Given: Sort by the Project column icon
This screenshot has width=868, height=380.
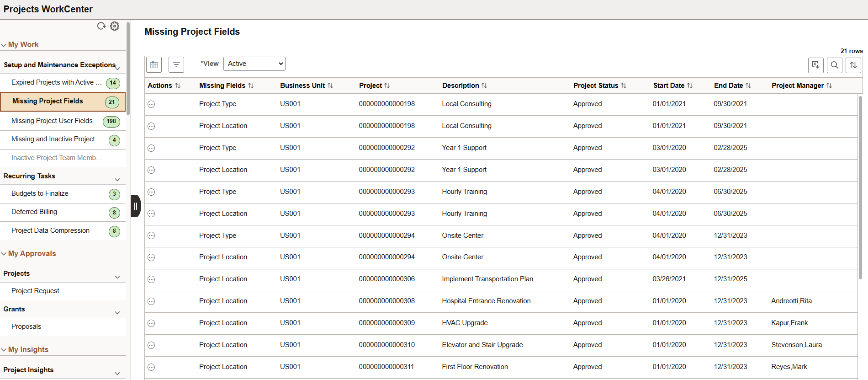Looking at the screenshot, I should [x=387, y=86].
